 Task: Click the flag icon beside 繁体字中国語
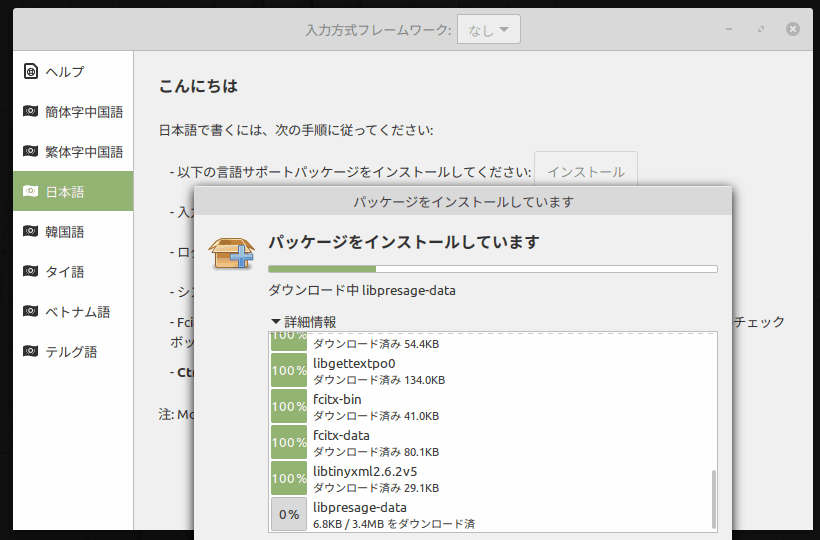point(30,151)
